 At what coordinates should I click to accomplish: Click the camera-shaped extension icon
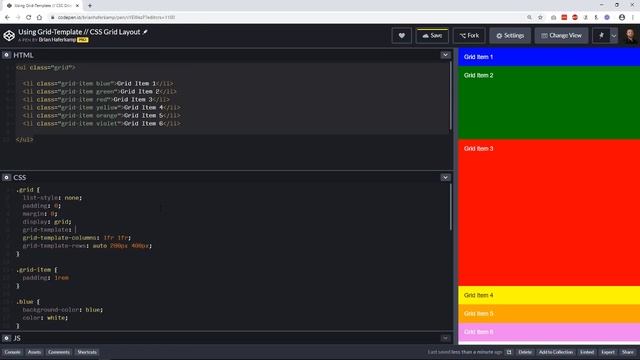point(553,18)
